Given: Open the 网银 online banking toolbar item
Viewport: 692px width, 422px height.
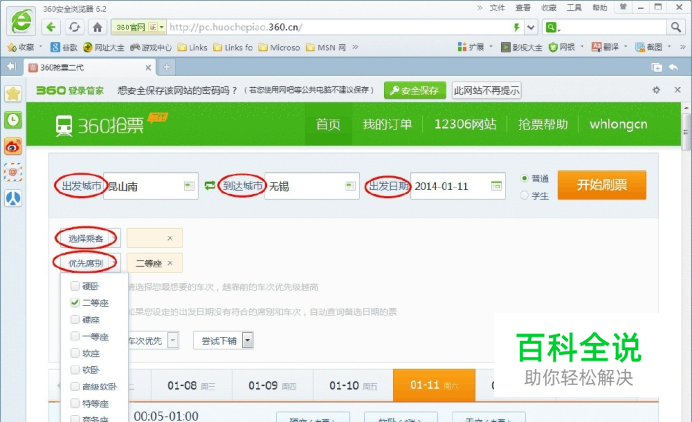Looking at the screenshot, I should point(562,47).
